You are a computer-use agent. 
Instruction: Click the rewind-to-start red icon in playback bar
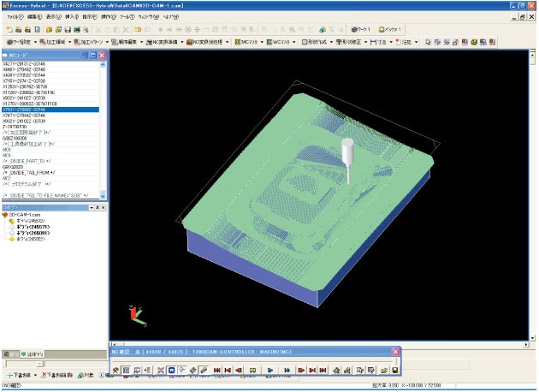pyautogui.click(x=218, y=369)
